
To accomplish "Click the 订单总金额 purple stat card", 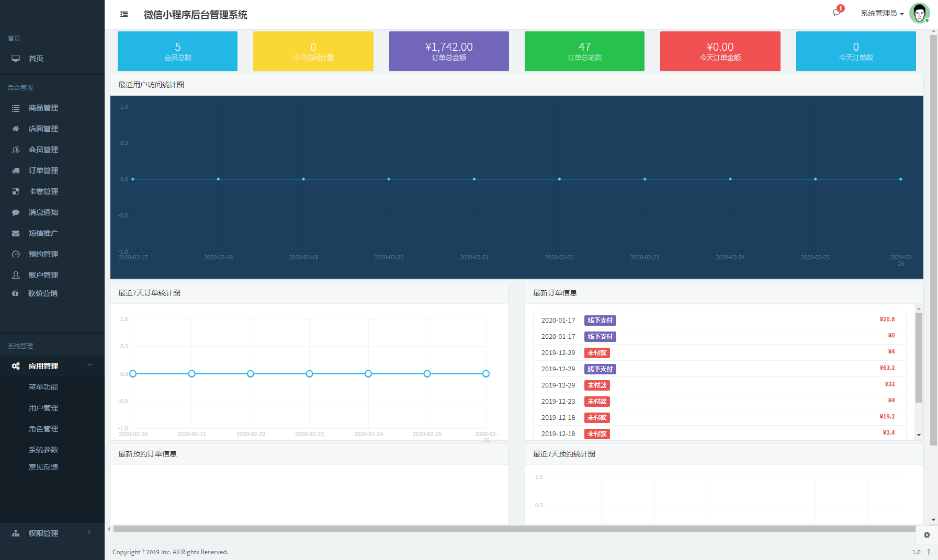I will coord(449,51).
